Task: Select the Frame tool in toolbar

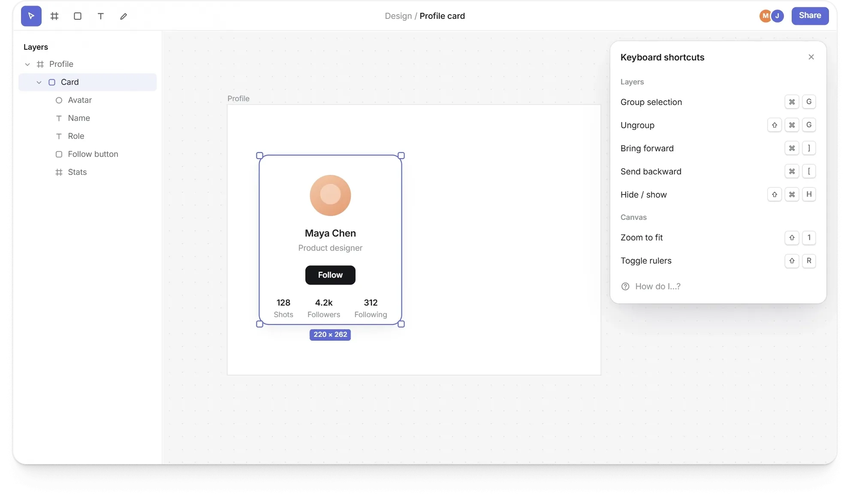Action: (54, 16)
